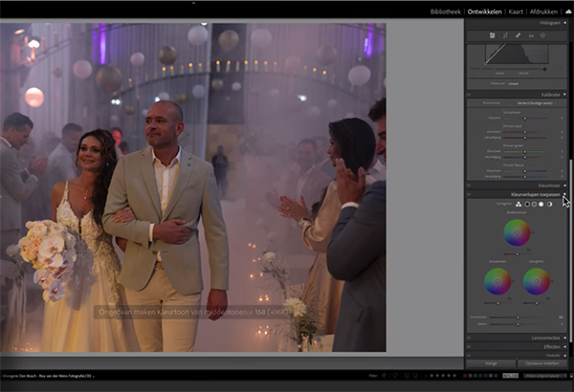574x392 pixels.
Task: Click the Primair groen Verzadiging slider
Action: pyautogui.click(x=525, y=158)
